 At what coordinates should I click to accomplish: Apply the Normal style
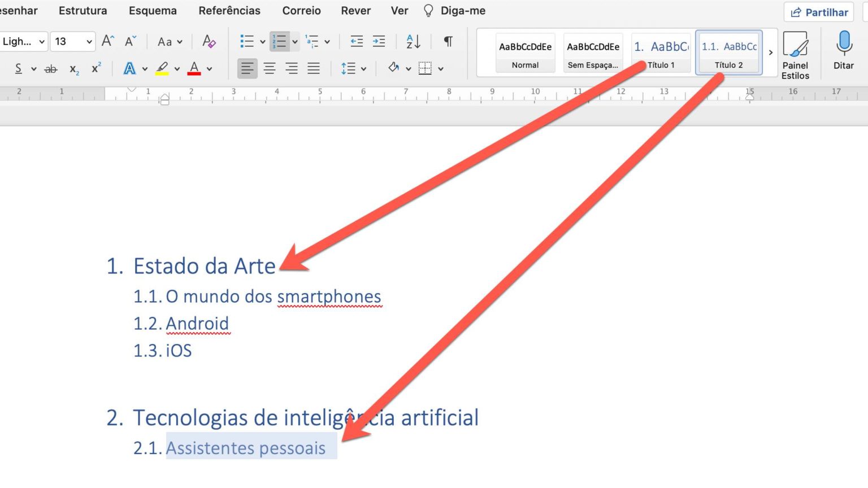pyautogui.click(x=525, y=53)
